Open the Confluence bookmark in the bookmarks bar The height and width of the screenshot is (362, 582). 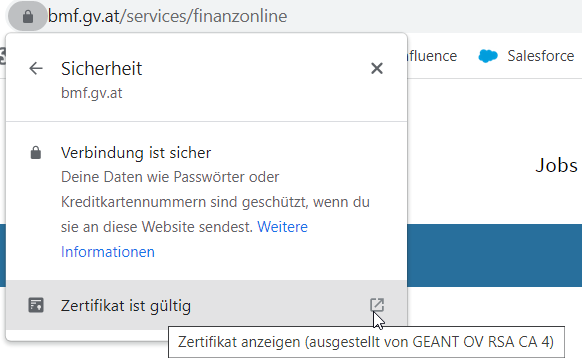[432, 56]
